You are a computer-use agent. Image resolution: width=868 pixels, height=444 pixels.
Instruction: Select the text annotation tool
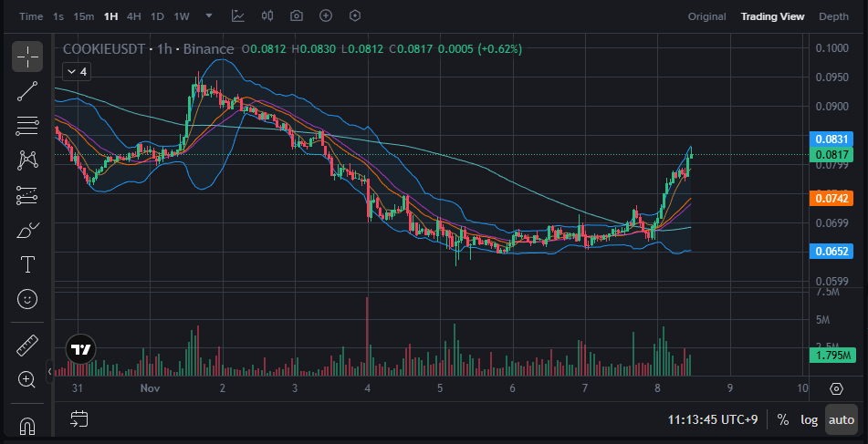[27, 264]
